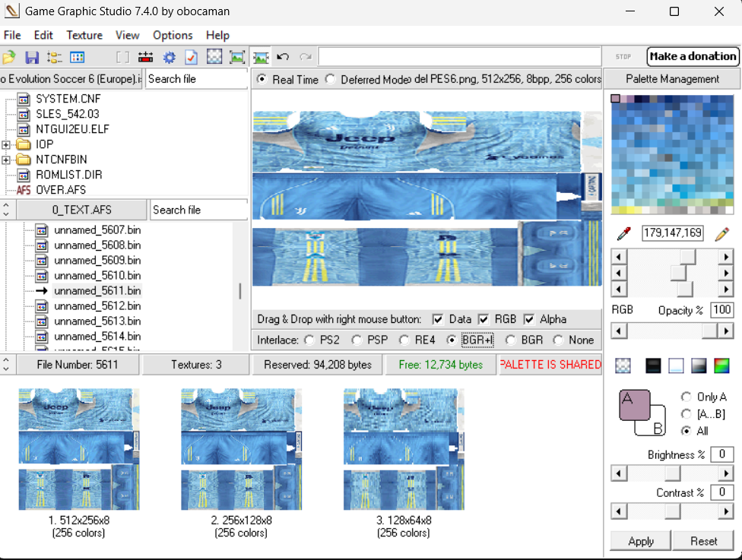Click the Make a donation button
This screenshot has width=742, height=560.
click(693, 56)
